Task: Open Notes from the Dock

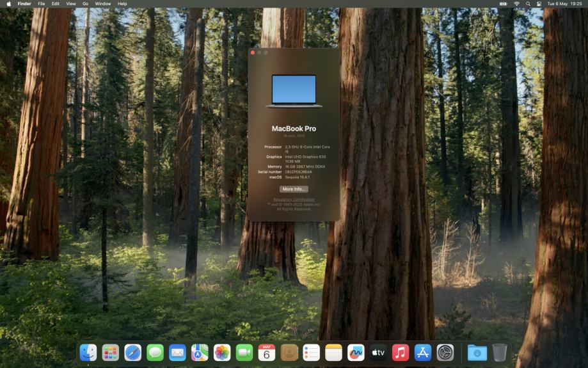Action: [333, 353]
